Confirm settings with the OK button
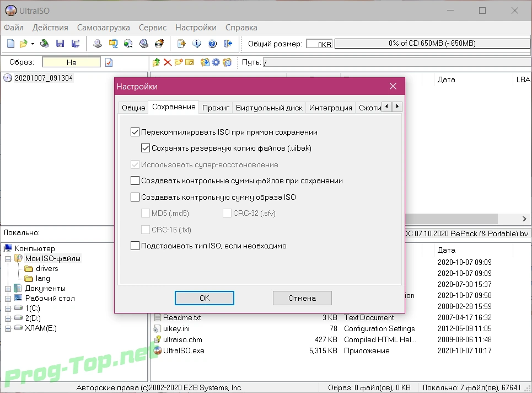The image size is (532, 393). pyautogui.click(x=204, y=298)
